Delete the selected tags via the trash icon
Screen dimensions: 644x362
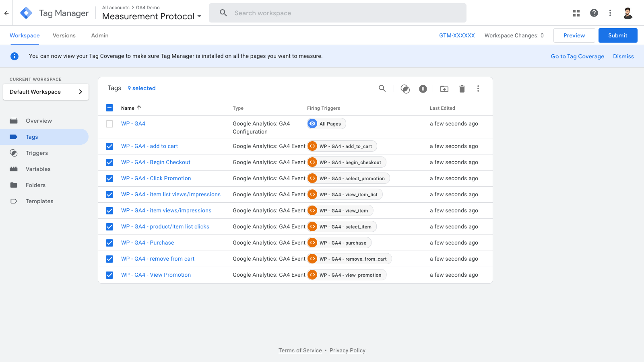[462, 89]
